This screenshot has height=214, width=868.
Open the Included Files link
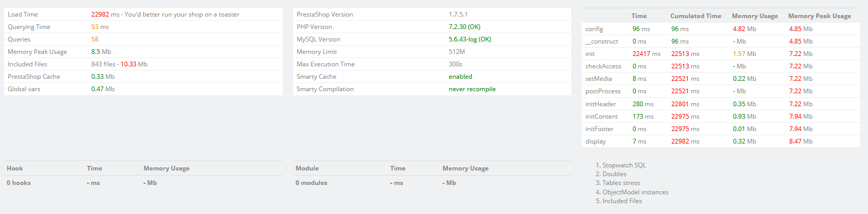coord(622,201)
